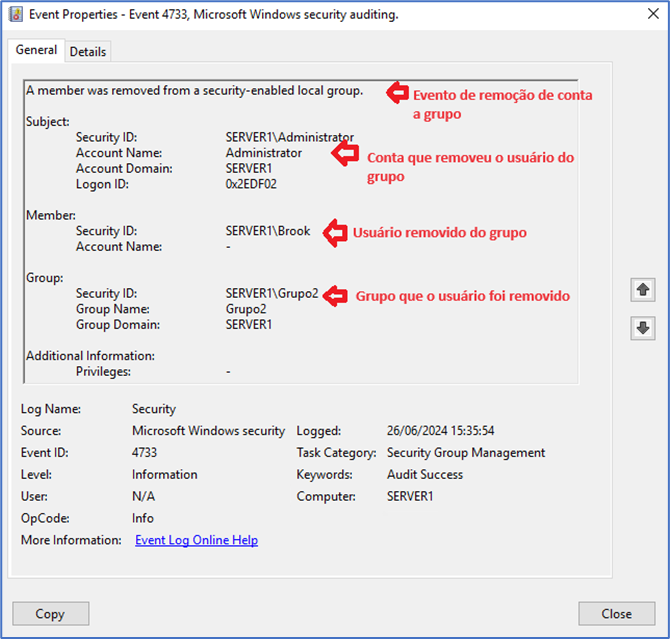This screenshot has width=670, height=639.
Task: Click red arrow pointing at Administrator account name
Action: click(345, 154)
